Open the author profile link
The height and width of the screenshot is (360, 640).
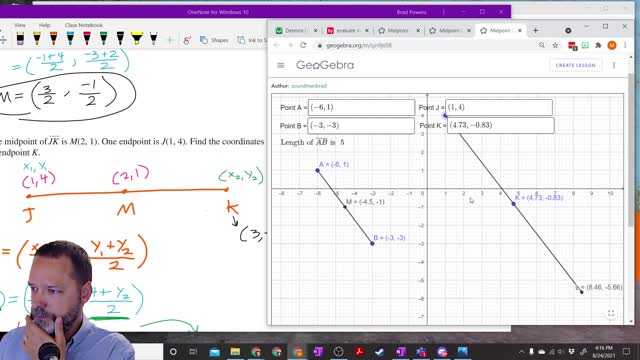[x=309, y=86]
